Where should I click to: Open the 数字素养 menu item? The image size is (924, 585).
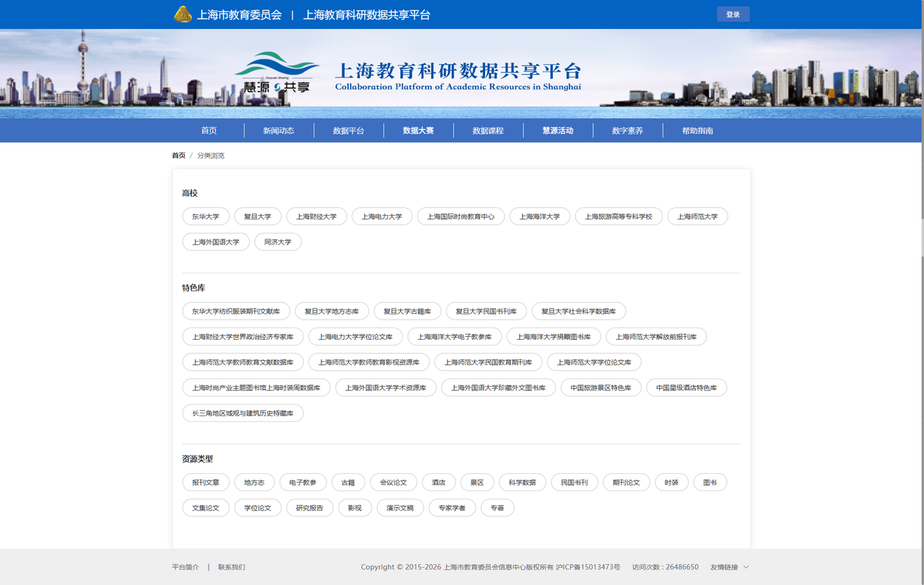click(627, 131)
